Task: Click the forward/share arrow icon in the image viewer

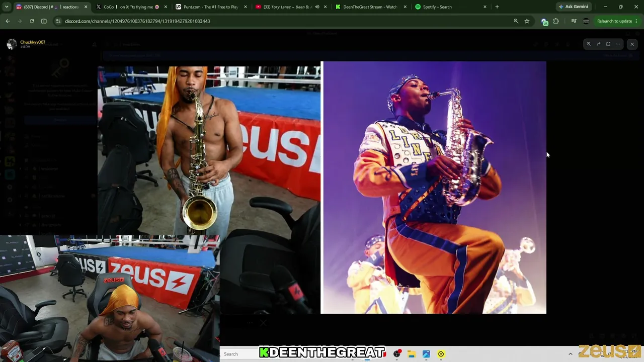Action: (x=598, y=44)
